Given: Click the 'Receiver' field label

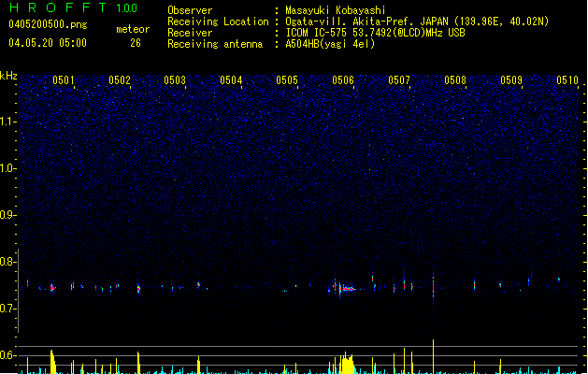Looking at the screenshot, I should pyautogui.click(x=190, y=33).
